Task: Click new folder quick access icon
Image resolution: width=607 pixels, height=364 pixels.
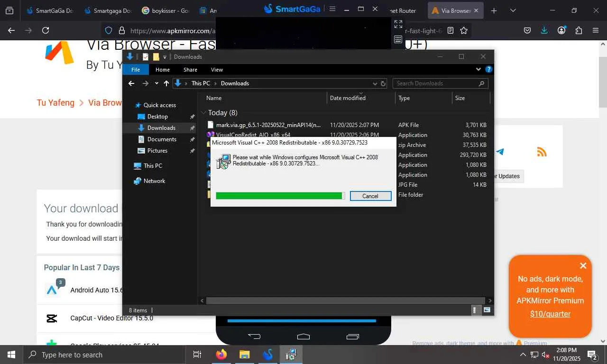Action: pyautogui.click(x=156, y=57)
